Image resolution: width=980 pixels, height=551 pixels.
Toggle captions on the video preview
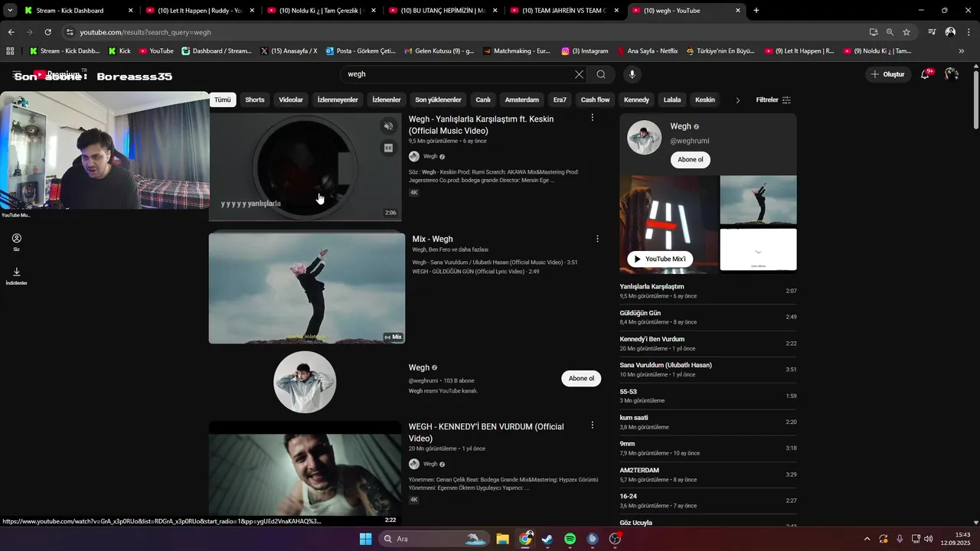pyautogui.click(x=388, y=148)
